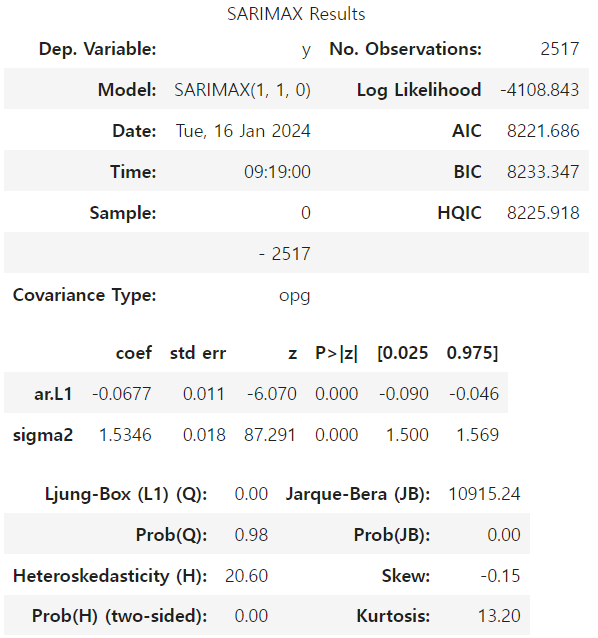Screen dimensions: 598x638
Task: Select the Jarque-Bera (JB) label
Action: (x=358, y=494)
